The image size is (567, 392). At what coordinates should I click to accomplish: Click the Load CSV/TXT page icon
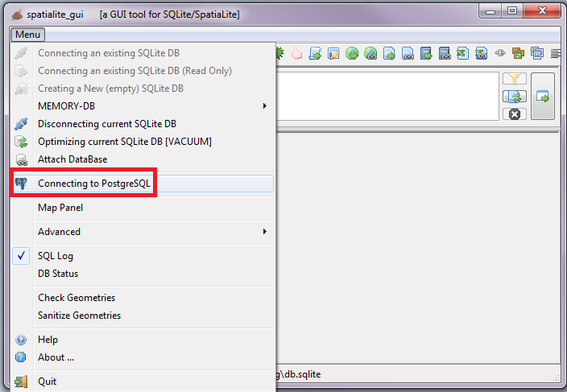389,53
